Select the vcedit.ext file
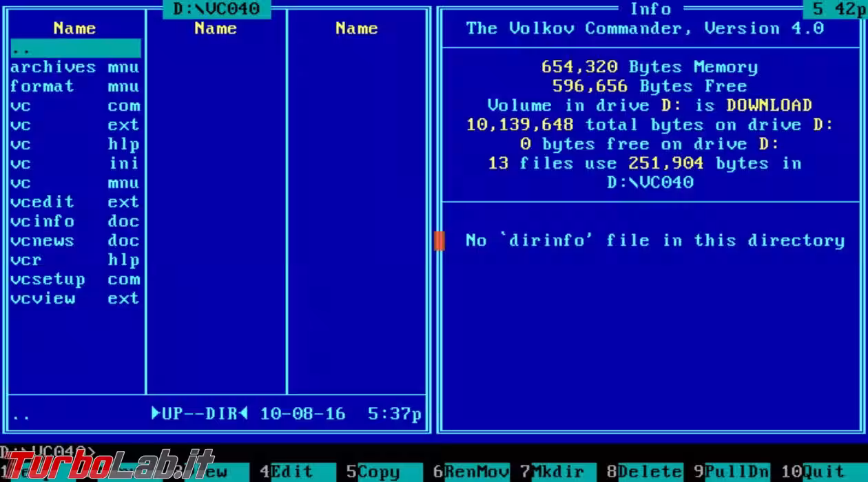868x482 pixels. click(75, 202)
